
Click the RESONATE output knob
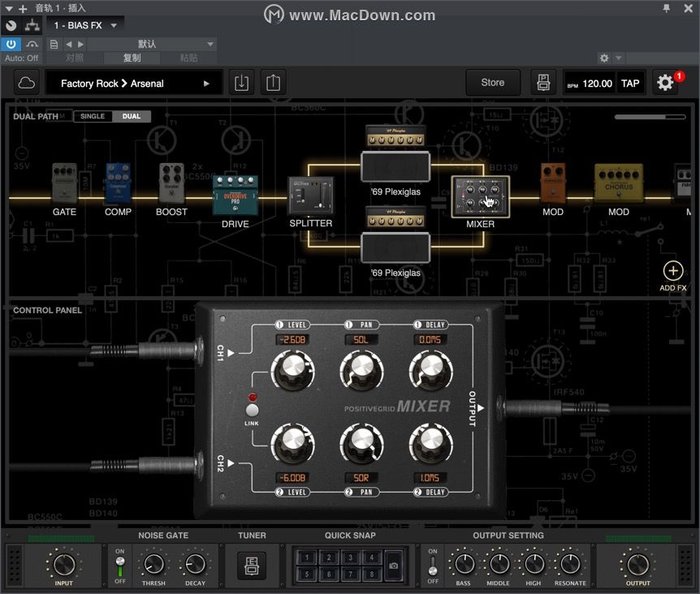point(570,565)
